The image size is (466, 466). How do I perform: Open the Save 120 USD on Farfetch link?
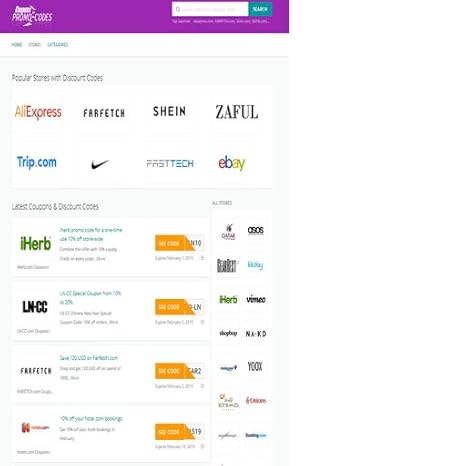tap(89, 358)
